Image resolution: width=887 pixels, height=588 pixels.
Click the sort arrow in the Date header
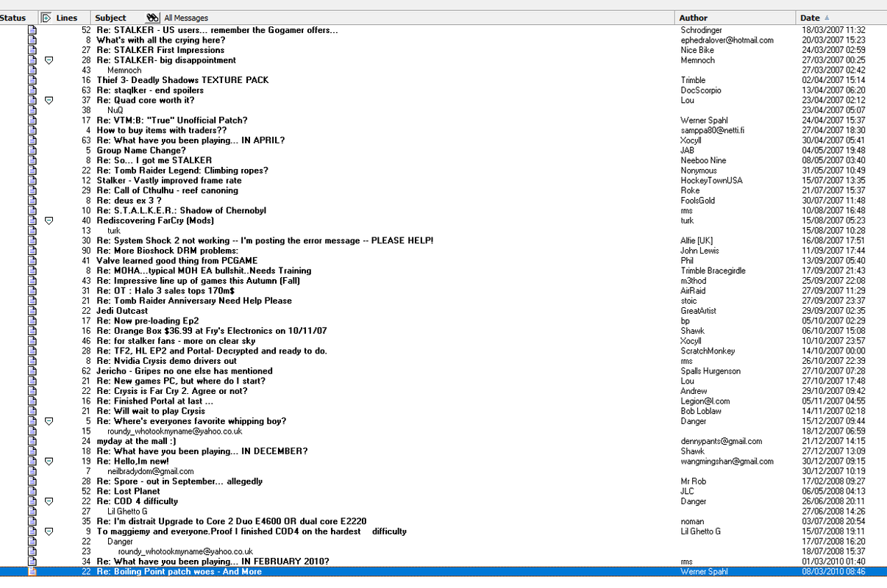(x=826, y=18)
